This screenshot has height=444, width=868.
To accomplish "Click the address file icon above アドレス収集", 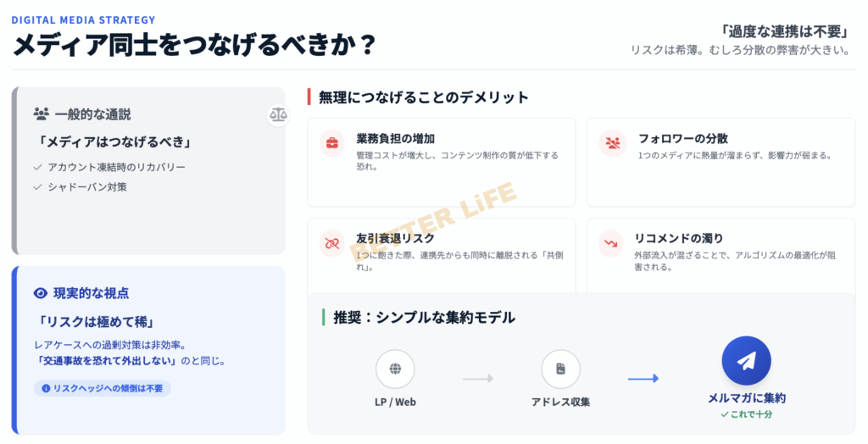I will pos(560,369).
